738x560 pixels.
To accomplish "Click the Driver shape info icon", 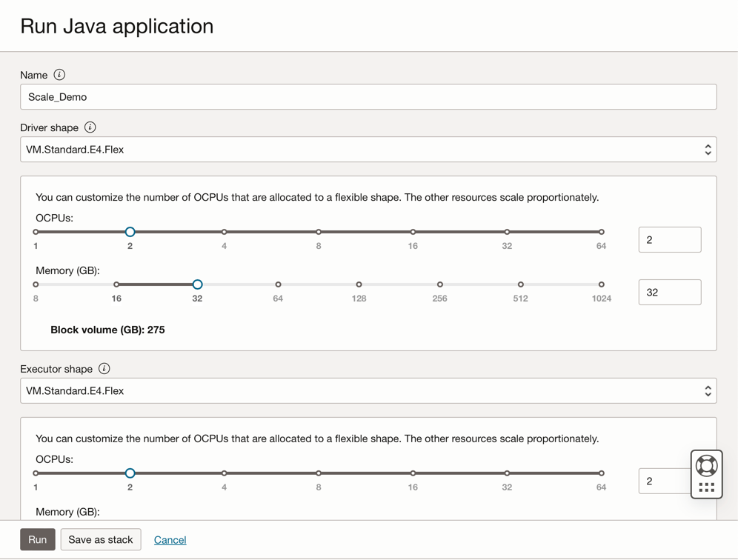I will pos(90,127).
